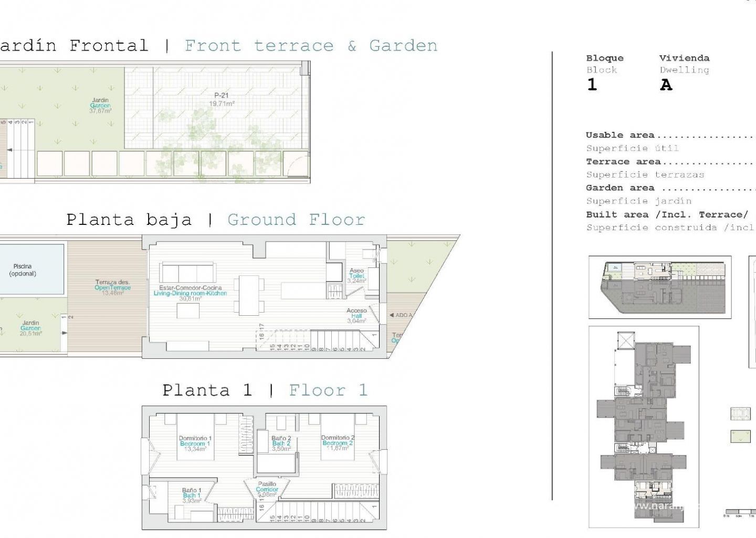Select the Piscina (opcional) pool rectangle
The width and height of the screenshot is (756, 538).
pos(31,268)
